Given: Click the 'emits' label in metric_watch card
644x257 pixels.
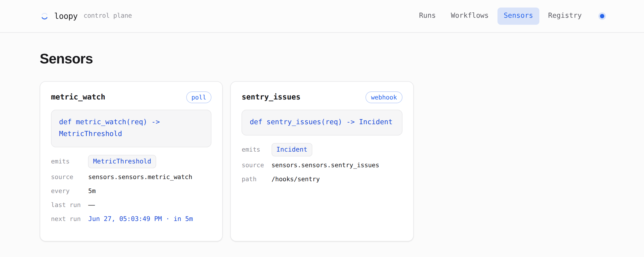Looking at the screenshot, I should point(60,161).
